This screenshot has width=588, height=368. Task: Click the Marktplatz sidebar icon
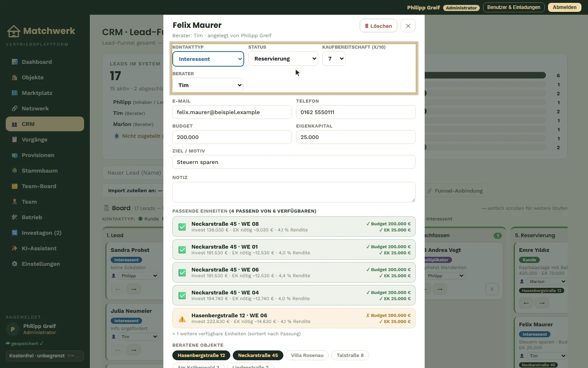coord(15,93)
